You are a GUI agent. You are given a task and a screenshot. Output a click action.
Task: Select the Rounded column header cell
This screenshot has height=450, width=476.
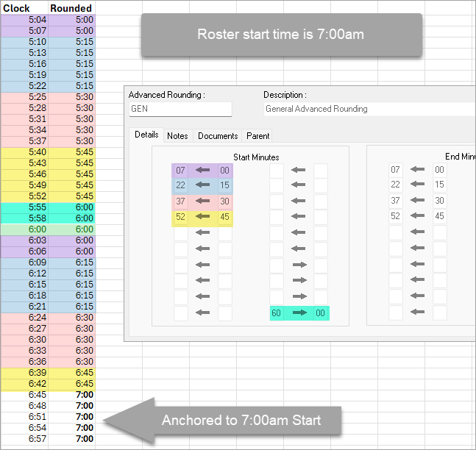coord(71,8)
